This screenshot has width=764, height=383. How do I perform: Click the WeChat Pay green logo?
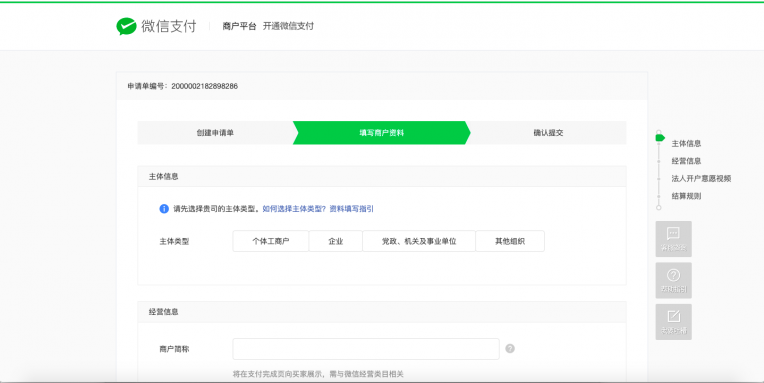click(x=126, y=26)
